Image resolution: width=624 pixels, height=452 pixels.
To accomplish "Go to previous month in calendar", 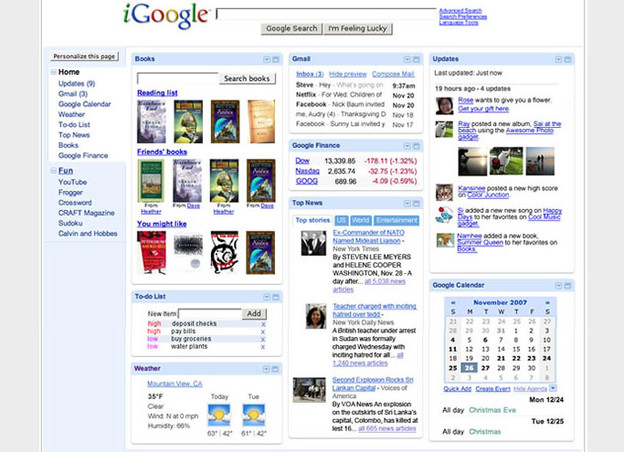I will (453, 302).
